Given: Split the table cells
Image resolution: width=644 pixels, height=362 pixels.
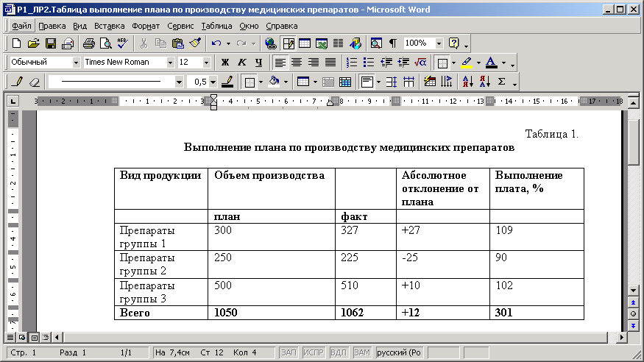Looking at the screenshot, I should point(345,82).
